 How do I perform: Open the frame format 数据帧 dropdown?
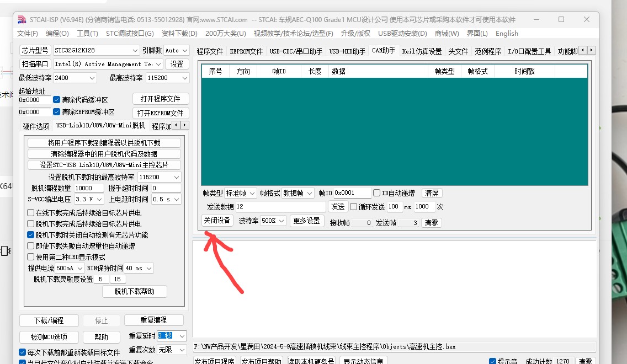[298, 194]
